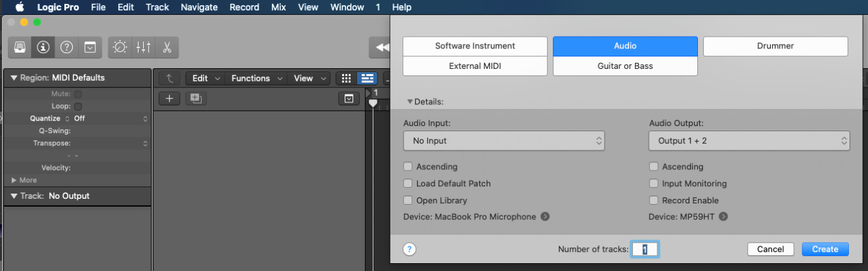Viewport: 868px width, 271px height.
Task: Click the Create button
Action: [825, 249]
